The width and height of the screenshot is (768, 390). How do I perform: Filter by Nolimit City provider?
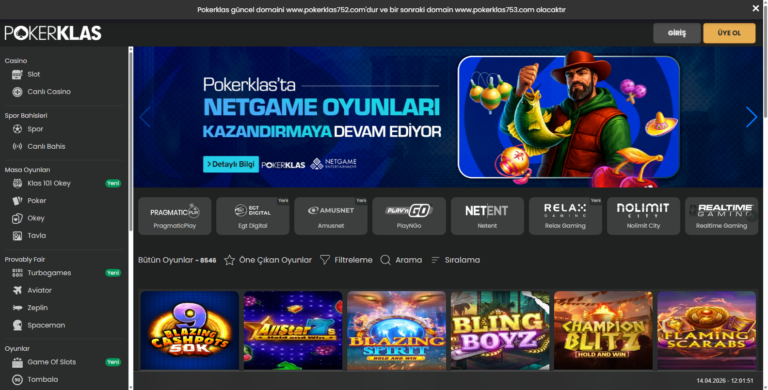[x=643, y=216]
